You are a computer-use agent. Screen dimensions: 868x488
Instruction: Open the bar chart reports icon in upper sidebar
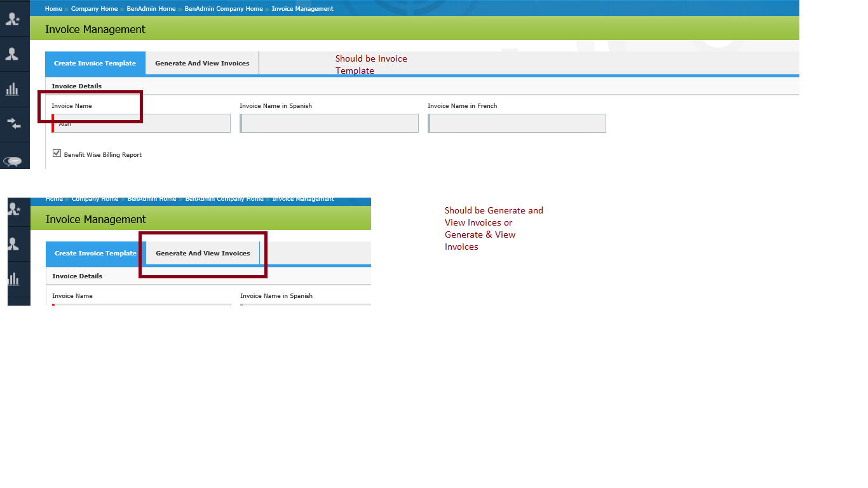[x=12, y=90]
